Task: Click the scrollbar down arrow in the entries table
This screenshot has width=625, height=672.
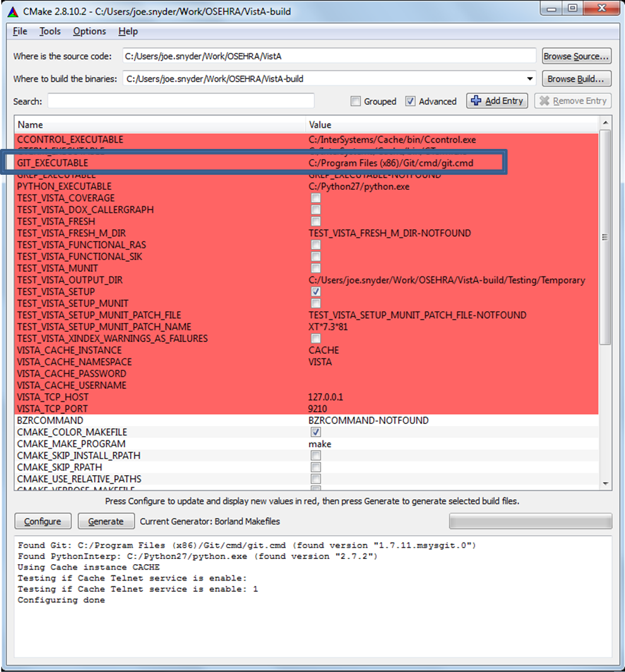Action: 606,483
